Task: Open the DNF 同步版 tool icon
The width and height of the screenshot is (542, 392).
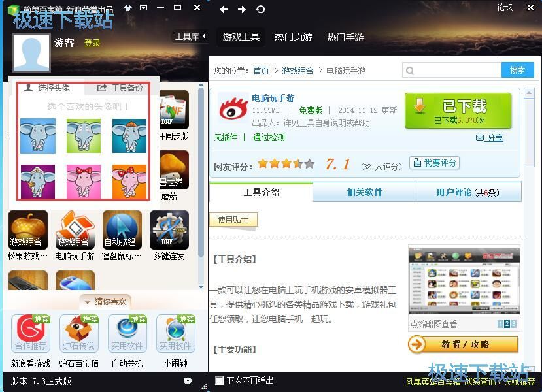Action: tap(175, 110)
